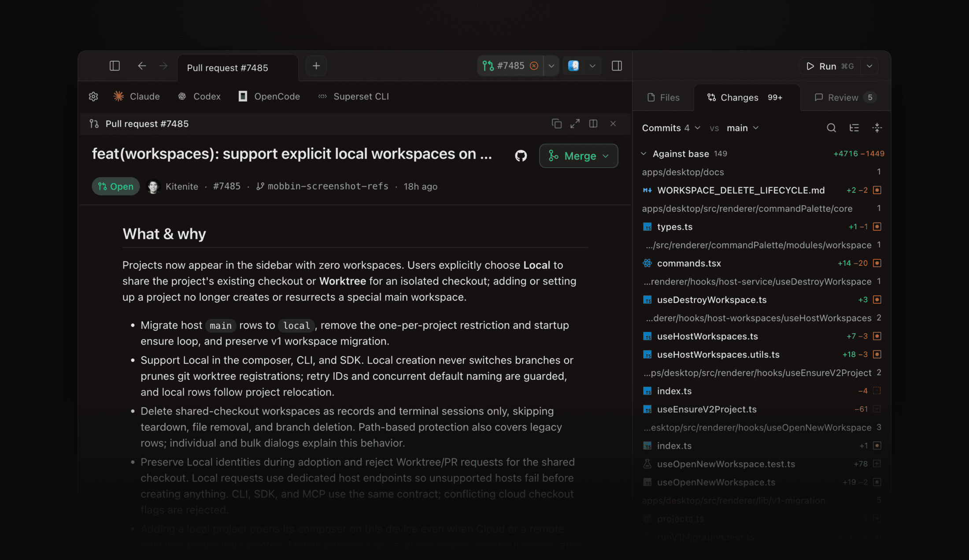Open author Kitenite's profile
This screenshot has height=560, width=969.
pos(181,187)
